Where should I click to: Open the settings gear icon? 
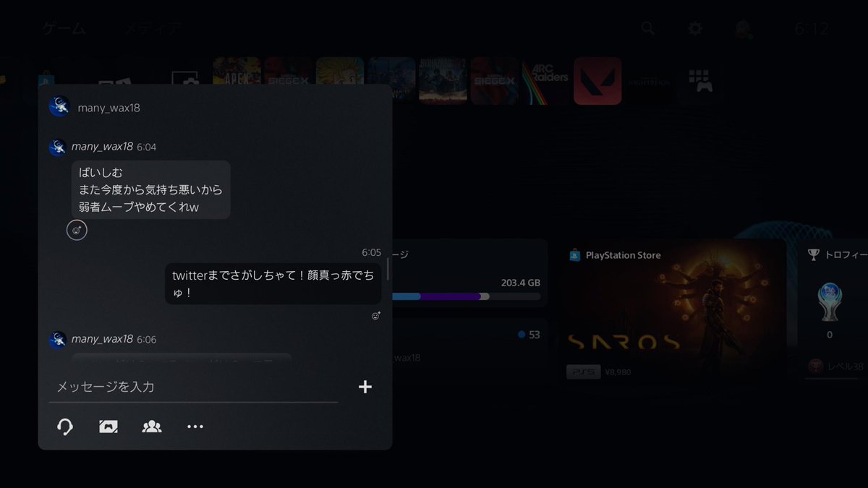click(695, 28)
